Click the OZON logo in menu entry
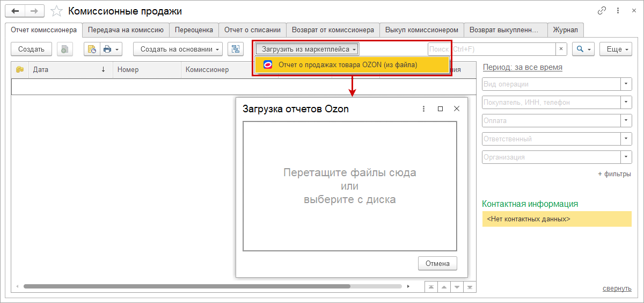This screenshot has height=303, width=644. [267, 64]
